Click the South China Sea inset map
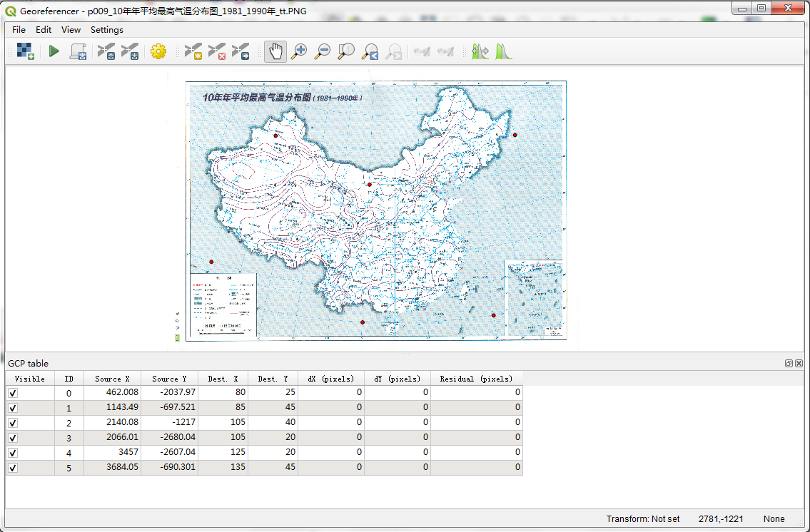The height and width of the screenshot is (532, 810). pyautogui.click(x=535, y=299)
